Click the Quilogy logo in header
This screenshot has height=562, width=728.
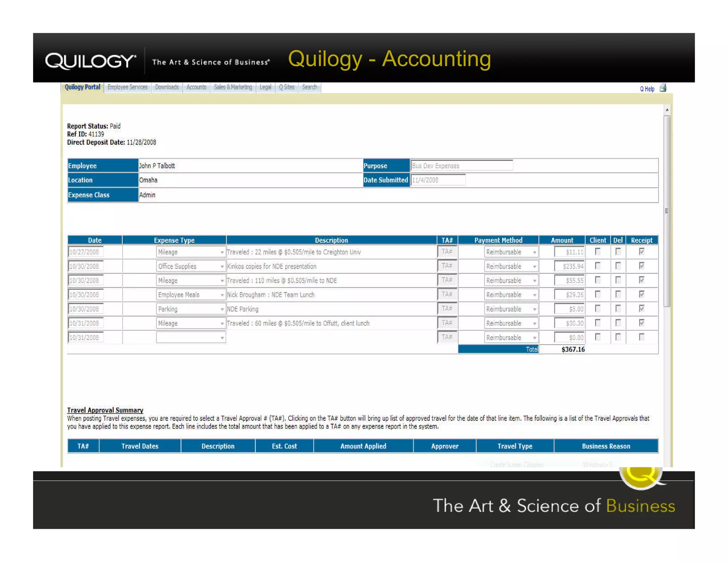(x=91, y=61)
